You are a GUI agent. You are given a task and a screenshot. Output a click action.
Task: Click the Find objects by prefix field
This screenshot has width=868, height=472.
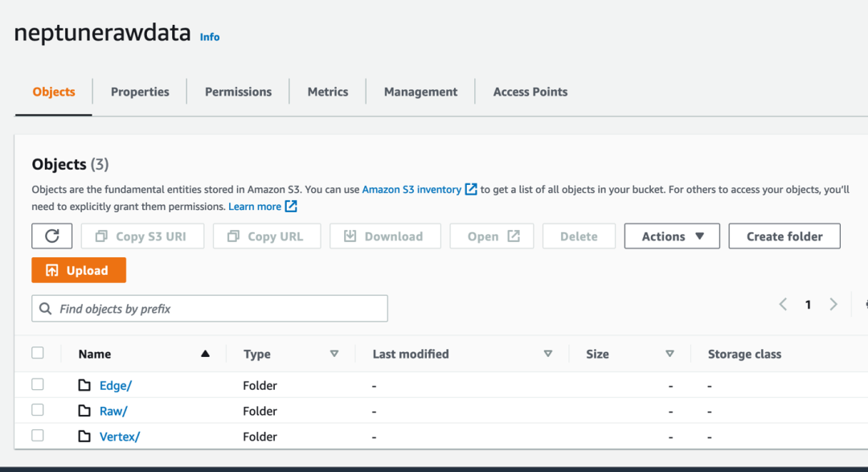coord(217,309)
